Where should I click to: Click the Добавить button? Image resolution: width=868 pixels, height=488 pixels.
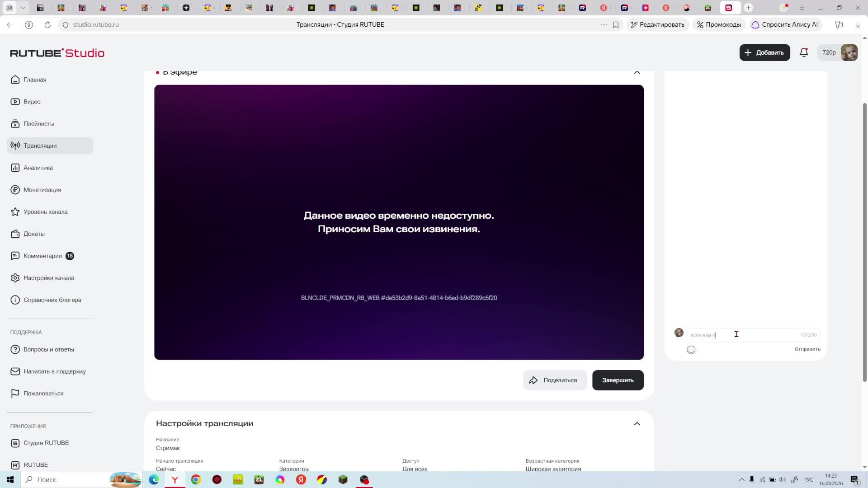click(x=764, y=52)
